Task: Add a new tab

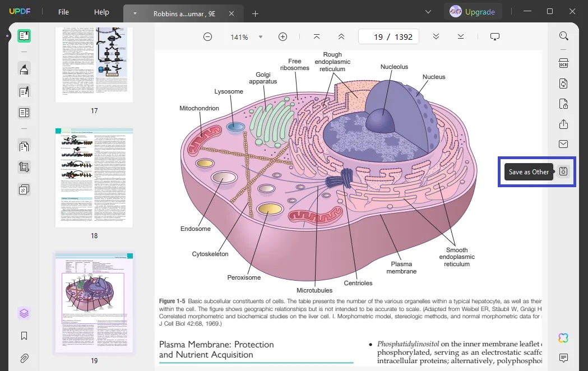Action: pyautogui.click(x=255, y=14)
